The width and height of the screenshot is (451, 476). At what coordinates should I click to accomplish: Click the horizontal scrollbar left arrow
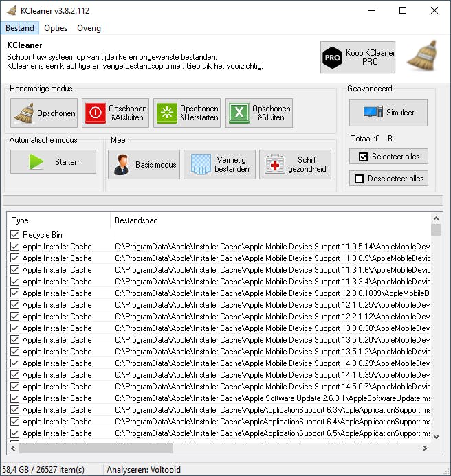[x=13, y=448]
